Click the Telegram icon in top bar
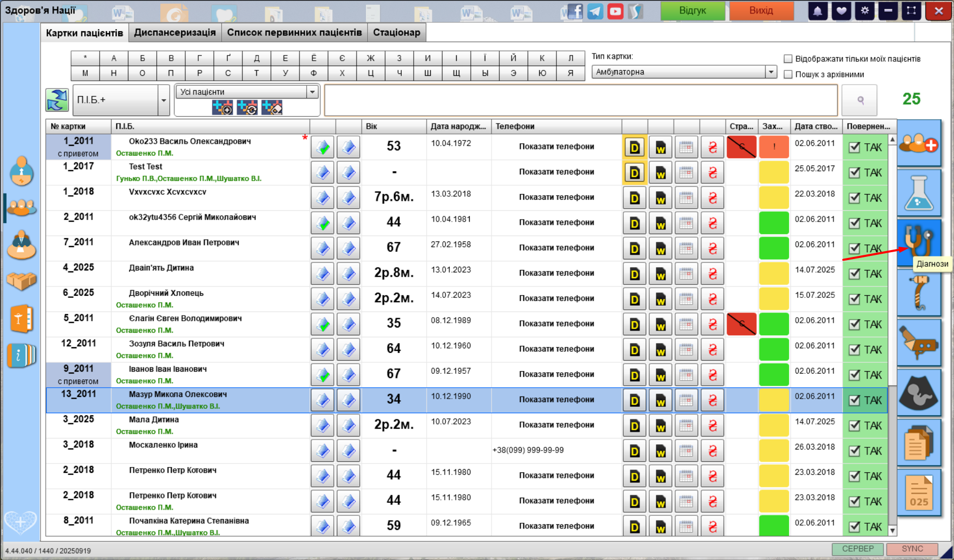 point(595,11)
